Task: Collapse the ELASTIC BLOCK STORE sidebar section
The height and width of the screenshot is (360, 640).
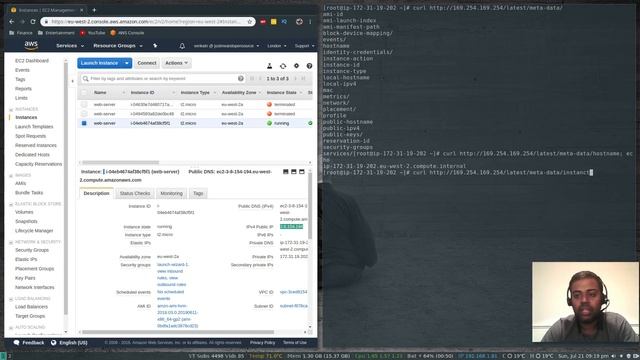Action: click(x=11, y=204)
